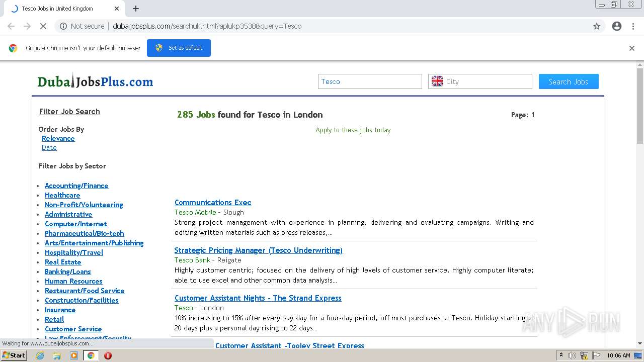Stop the page from loading
The height and width of the screenshot is (362, 644).
43,26
